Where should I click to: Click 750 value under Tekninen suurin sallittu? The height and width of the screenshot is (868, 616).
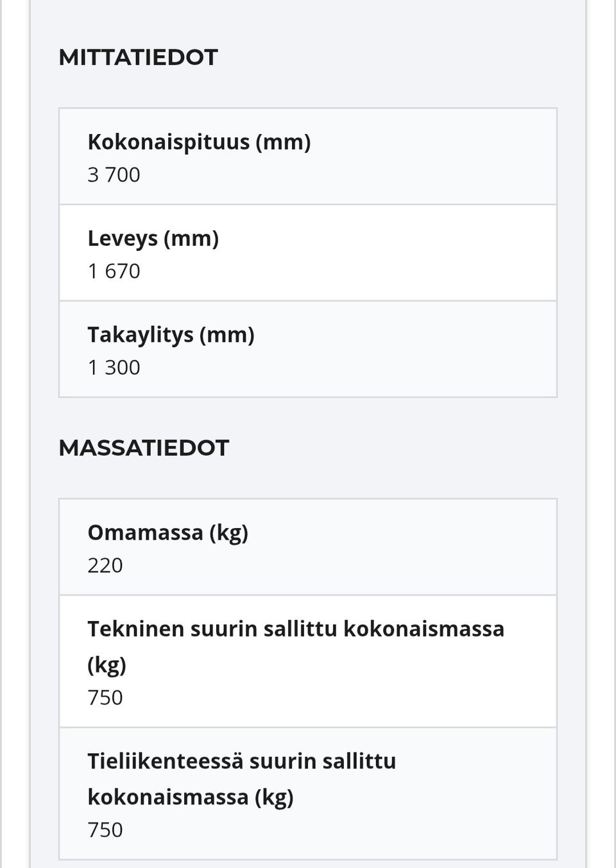[x=105, y=697]
